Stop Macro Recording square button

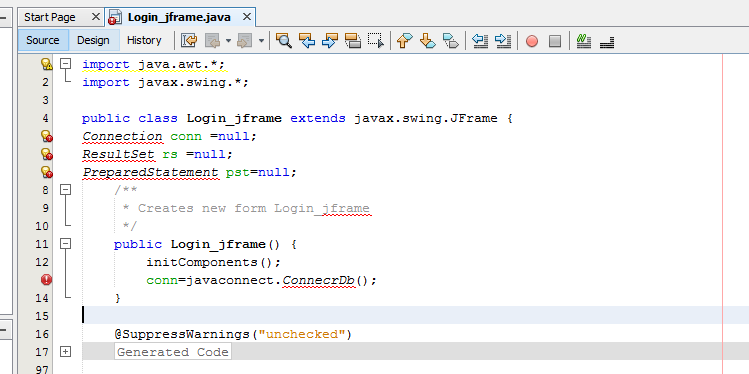555,41
